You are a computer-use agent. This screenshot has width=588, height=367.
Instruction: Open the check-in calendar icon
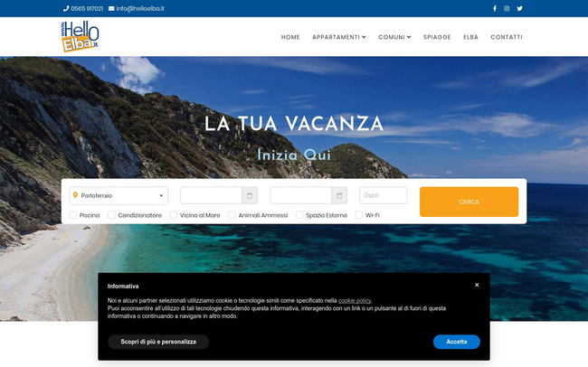[x=250, y=195]
